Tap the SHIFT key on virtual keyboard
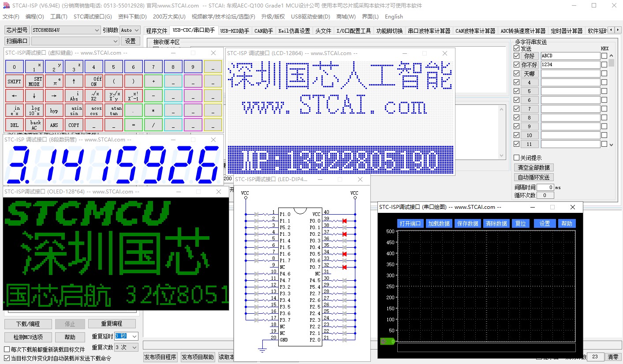623x364 pixels. point(14,82)
